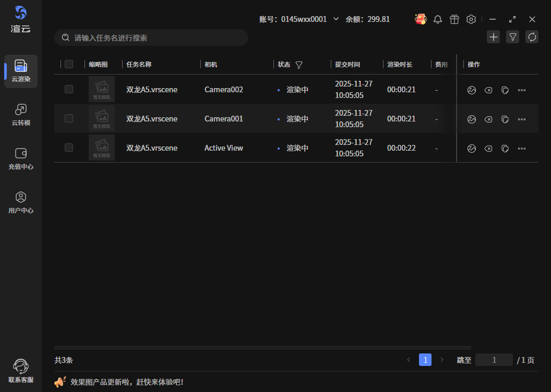Copy the Active View task

tap(505, 149)
